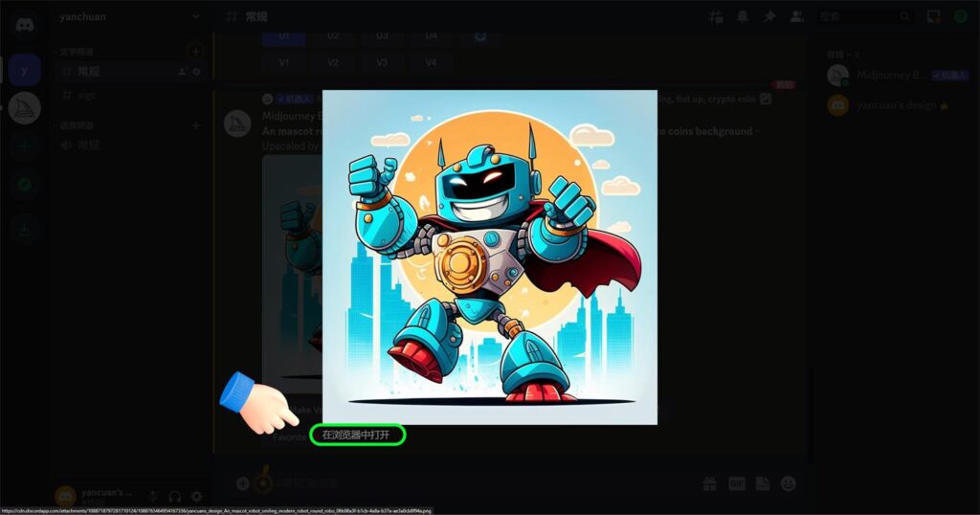Click the Discord home icon
Screen dimensions: 980x515
(x=24, y=25)
